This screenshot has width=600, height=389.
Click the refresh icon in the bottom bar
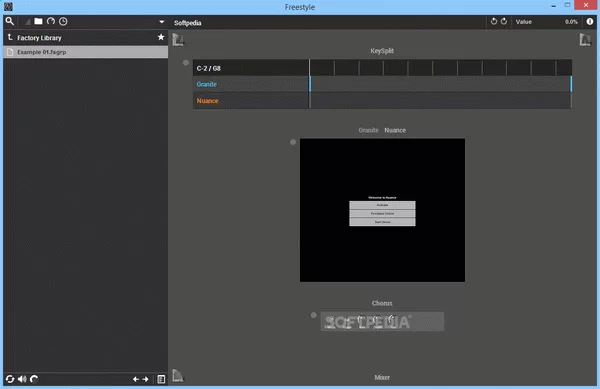pyautogui.click(x=10, y=379)
